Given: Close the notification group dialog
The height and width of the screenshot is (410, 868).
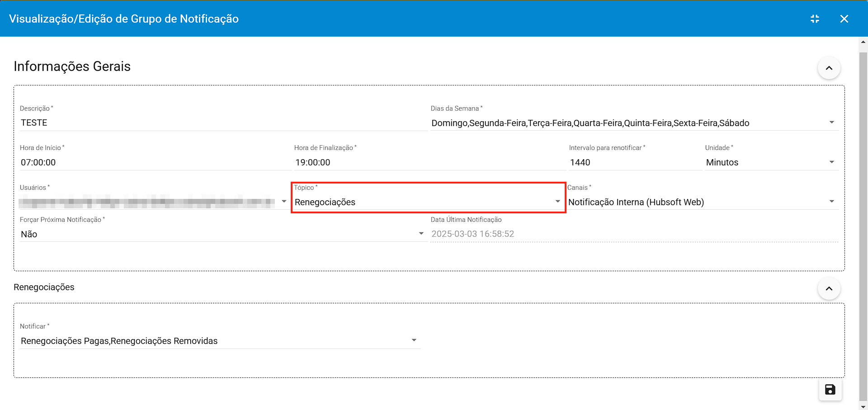Looking at the screenshot, I should [844, 19].
